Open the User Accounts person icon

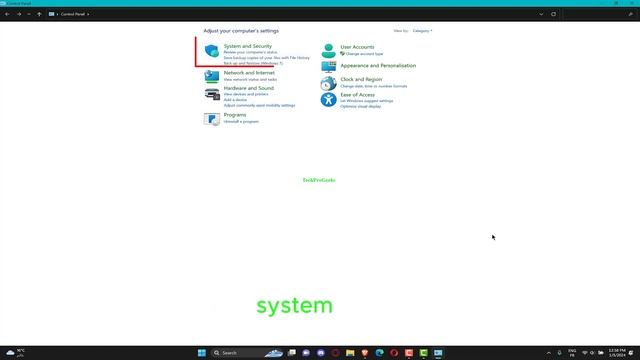pos(328,51)
